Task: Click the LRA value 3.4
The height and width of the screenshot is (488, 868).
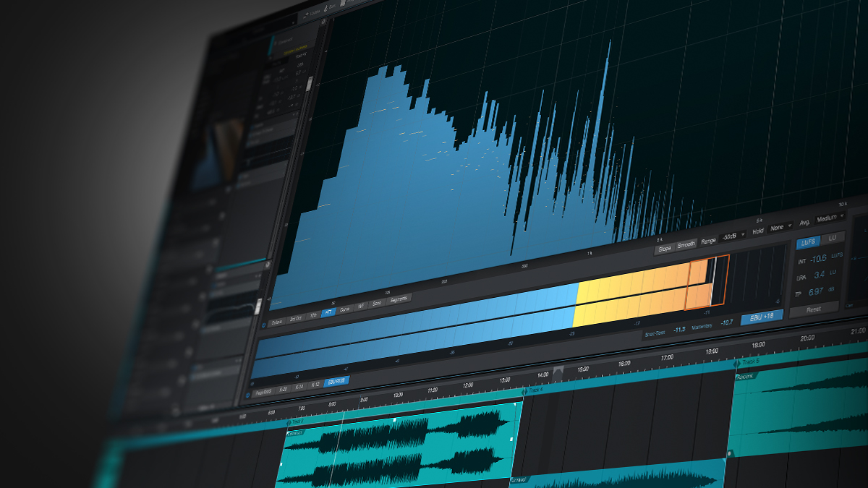Action: (819, 275)
